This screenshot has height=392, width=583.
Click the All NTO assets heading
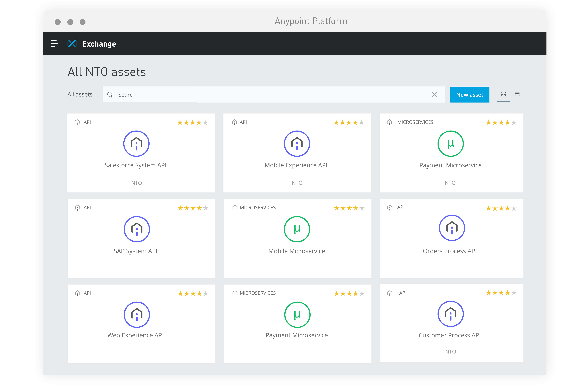[107, 72]
